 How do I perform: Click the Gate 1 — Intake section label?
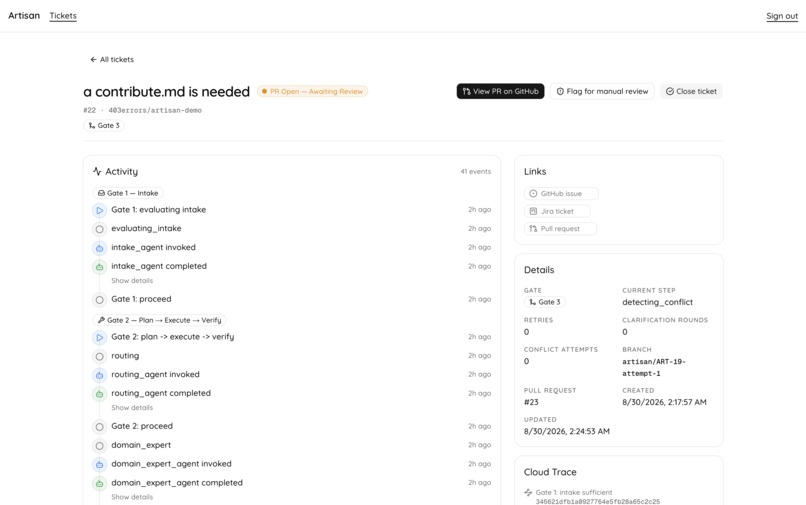tap(127, 193)
